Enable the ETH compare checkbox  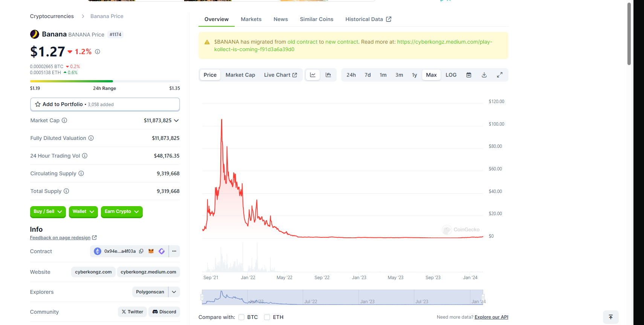click(267, 317)
